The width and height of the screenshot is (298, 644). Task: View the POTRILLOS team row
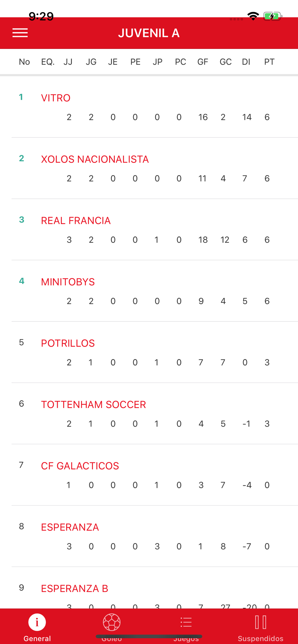pyautogui.click(x=68, y=343)
